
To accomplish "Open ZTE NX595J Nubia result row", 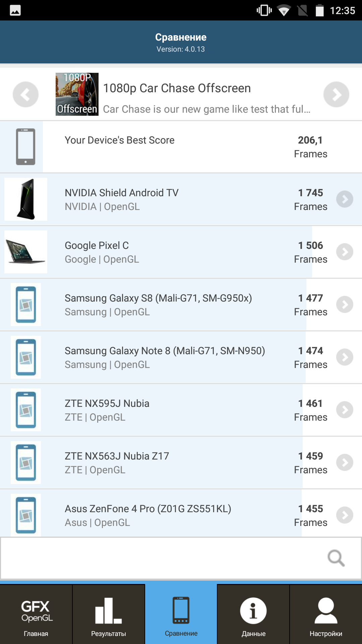I will 181,410.
